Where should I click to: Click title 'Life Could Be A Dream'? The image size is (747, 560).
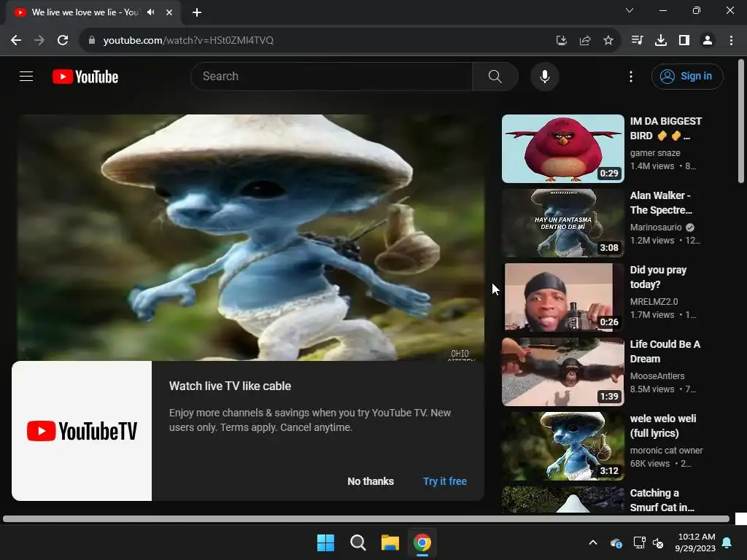point(665,351)
